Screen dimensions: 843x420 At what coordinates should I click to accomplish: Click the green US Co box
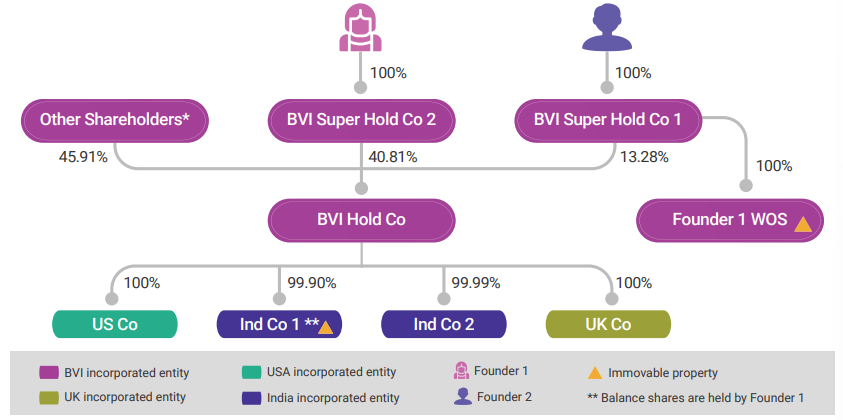click(x=115, y=324)
